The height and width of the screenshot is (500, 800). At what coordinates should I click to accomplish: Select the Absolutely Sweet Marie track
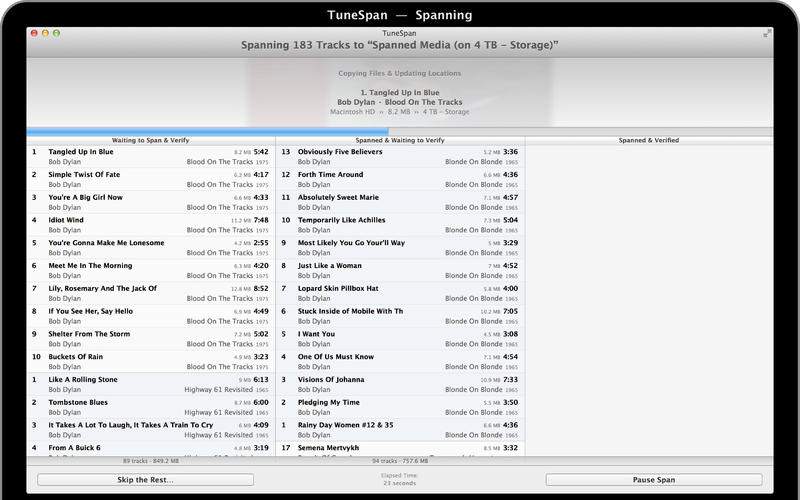[400, 202]
